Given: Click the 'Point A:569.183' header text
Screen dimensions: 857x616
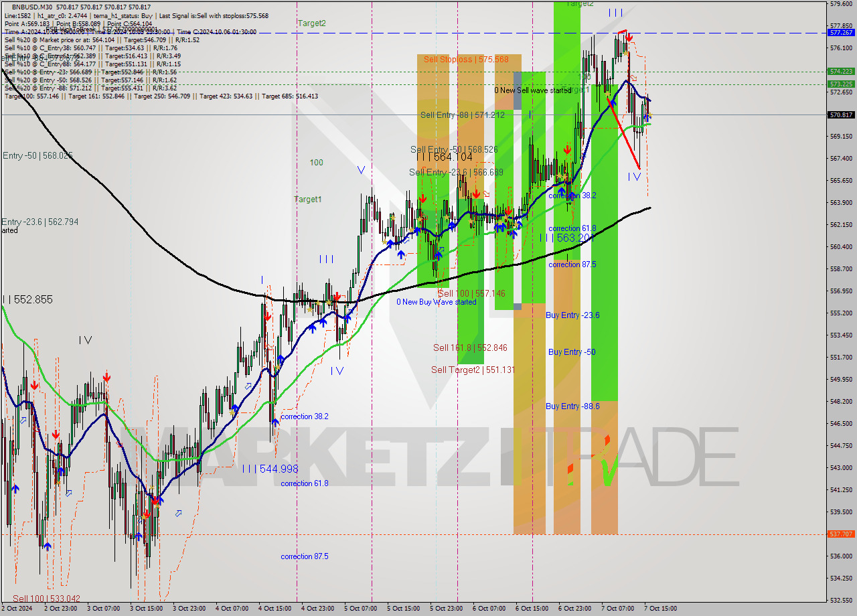Looking at the screenshot, I should 28,23.
